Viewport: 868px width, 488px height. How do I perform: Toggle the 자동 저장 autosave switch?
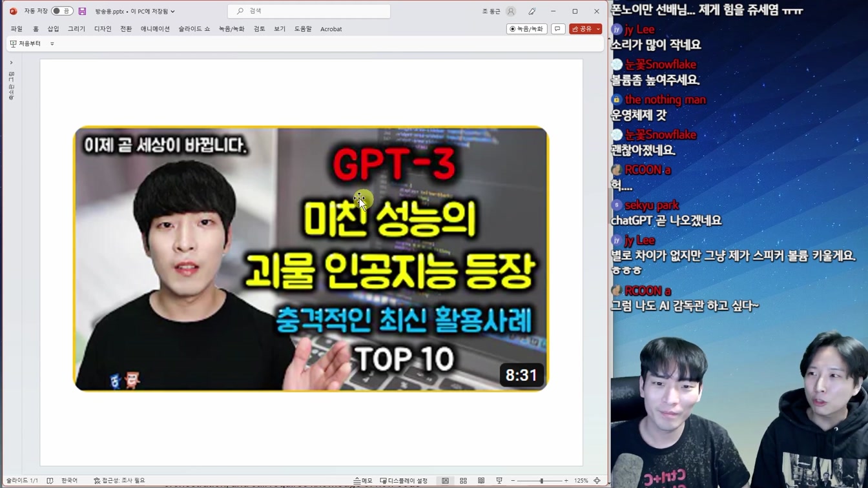point(62,11)
